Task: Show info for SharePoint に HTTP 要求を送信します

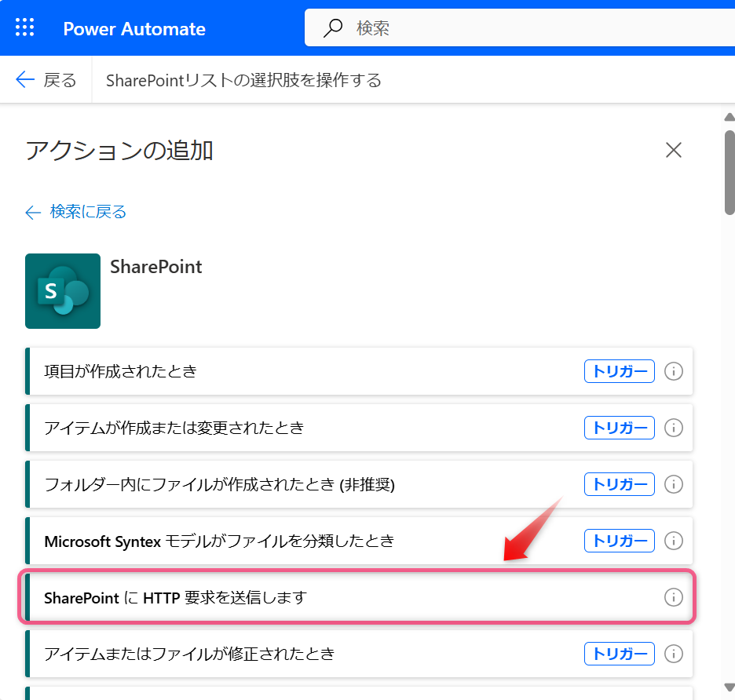Action: pyautogui.click(x=674, y=597)
